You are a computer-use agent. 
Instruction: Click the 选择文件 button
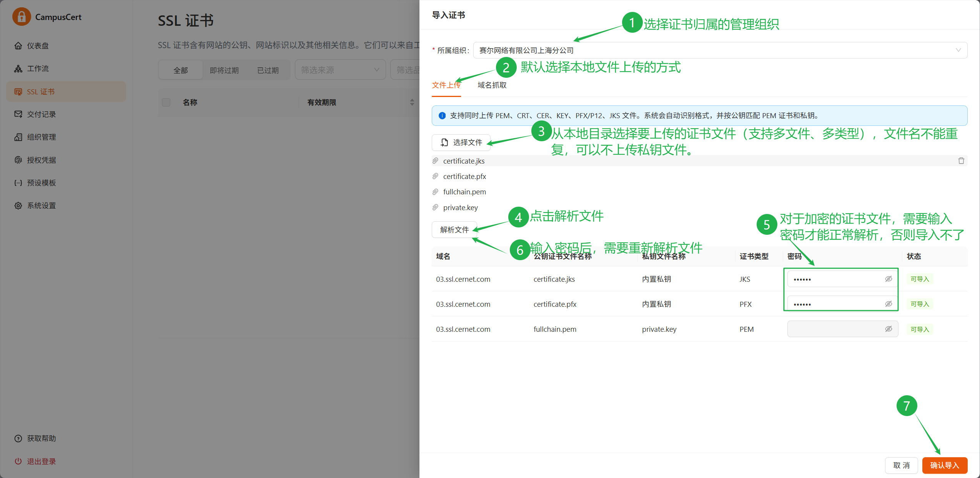[x=461, y=142]
